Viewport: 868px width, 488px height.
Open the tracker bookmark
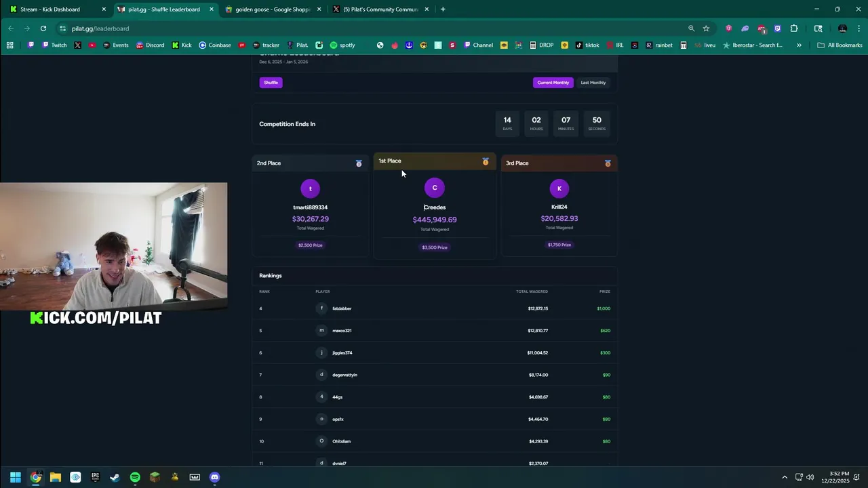[x=266, y=45]
